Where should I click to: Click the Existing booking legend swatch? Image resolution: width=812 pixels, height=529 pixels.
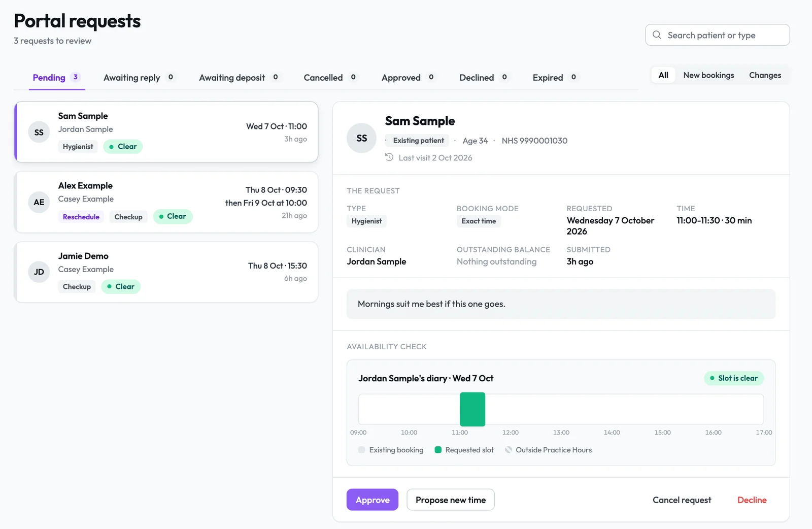pyautogui.click(x=361, y=450)
